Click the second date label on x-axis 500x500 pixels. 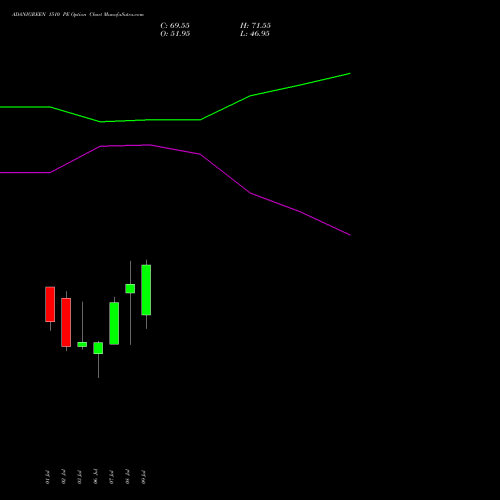click(x=63, y=477)
